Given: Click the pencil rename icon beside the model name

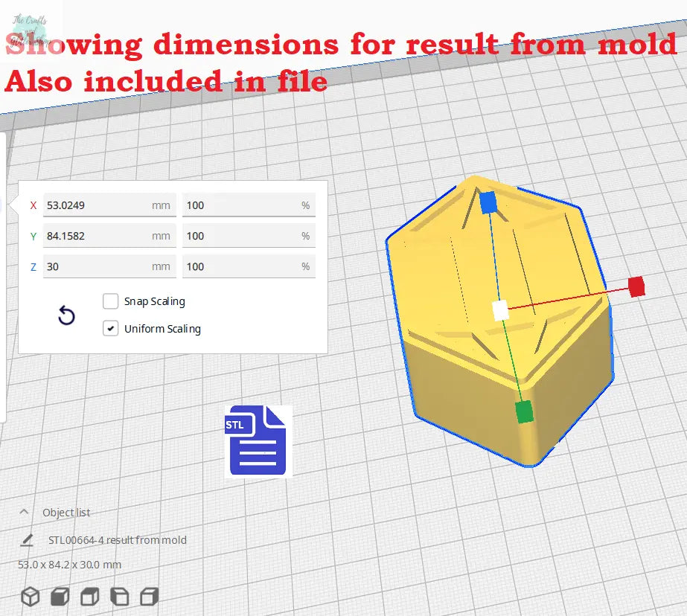Looking at the screenshot, I should point(27,540).
